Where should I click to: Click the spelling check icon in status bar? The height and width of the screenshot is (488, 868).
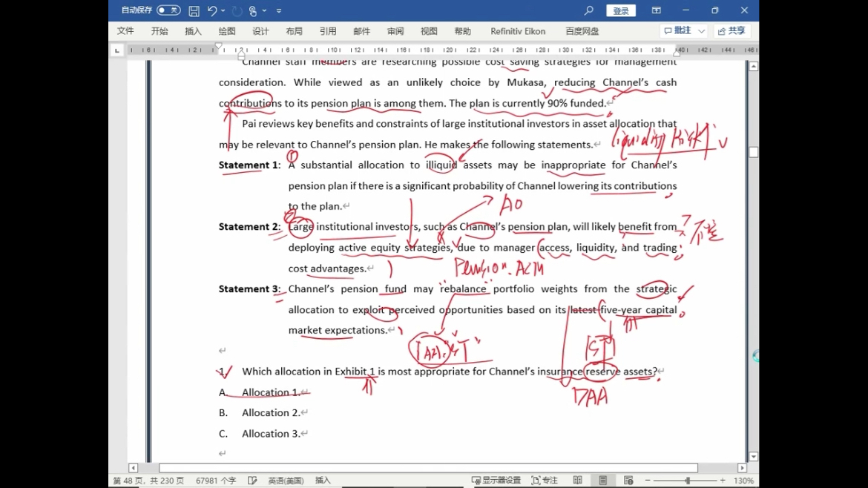[x=252, y=481]
